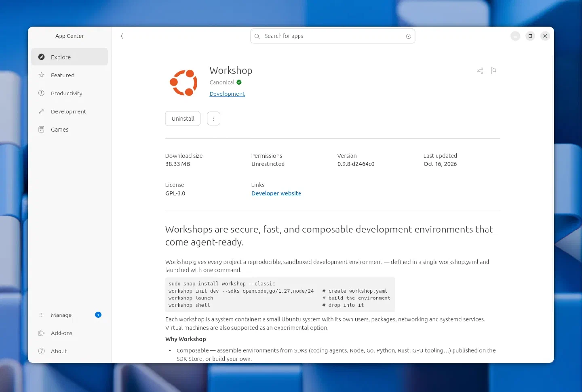Image resolution: width=582 pixels, height=392 pixels.
Task: Select Productivity in the sidebar
Action: point(70,93)
